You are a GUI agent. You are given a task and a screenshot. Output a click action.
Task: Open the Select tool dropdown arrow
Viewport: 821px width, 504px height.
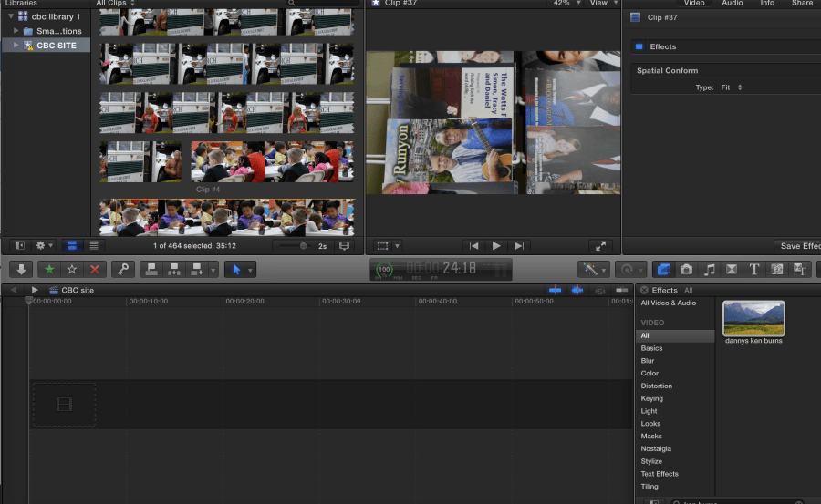pyautogui.click(x=248, y=270)
